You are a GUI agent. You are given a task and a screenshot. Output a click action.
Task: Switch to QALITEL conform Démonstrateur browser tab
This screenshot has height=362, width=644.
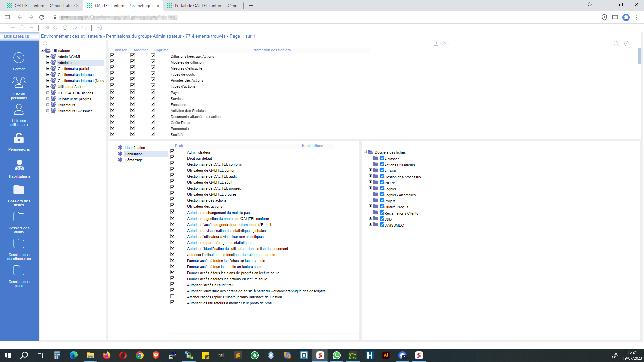click(x=43, y=6)
